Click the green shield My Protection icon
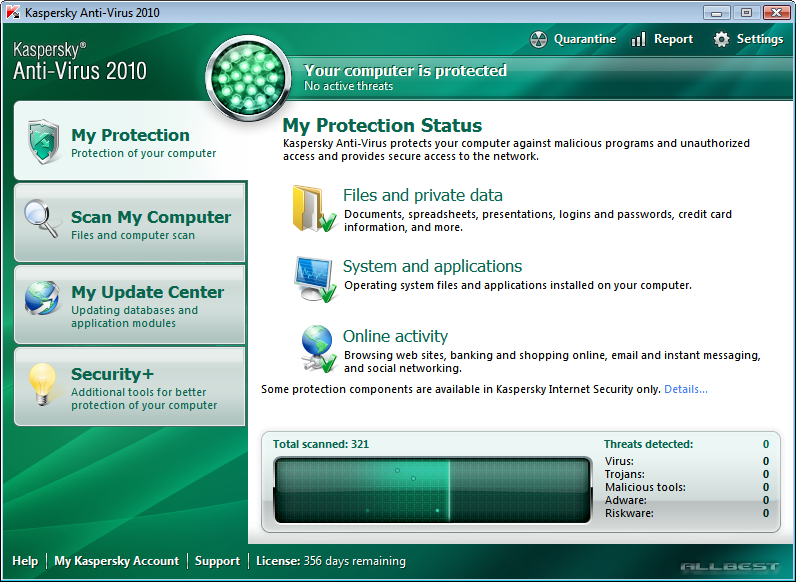 (x=44, y=142)
